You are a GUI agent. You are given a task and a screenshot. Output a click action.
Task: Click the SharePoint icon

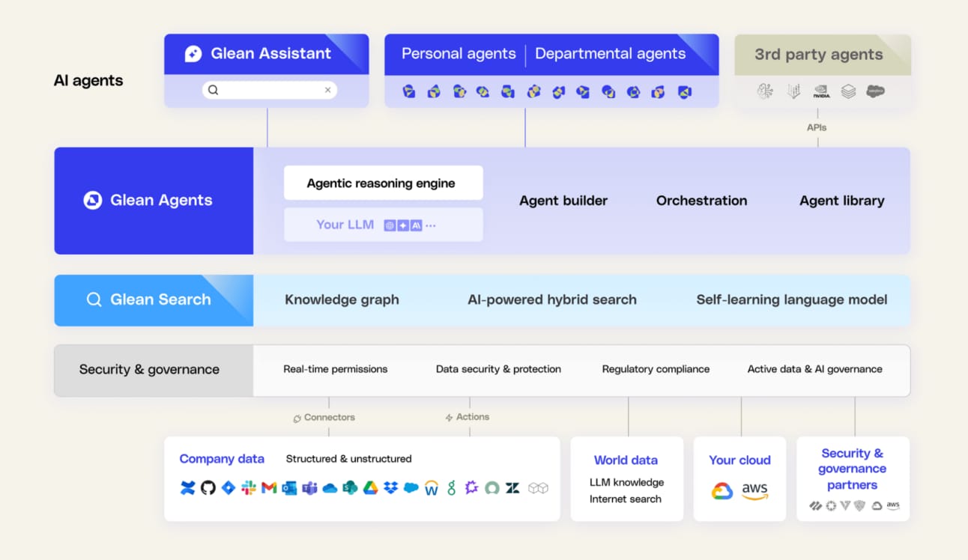coord(350,488)
